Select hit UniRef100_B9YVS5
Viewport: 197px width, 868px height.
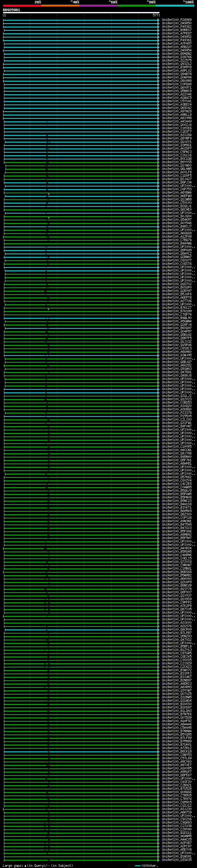point(177,162)
